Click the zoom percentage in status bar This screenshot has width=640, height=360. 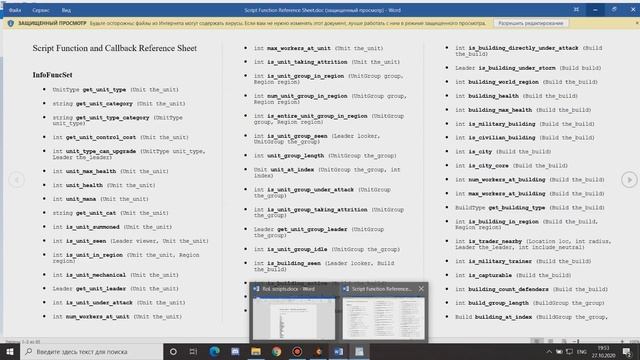634,341
